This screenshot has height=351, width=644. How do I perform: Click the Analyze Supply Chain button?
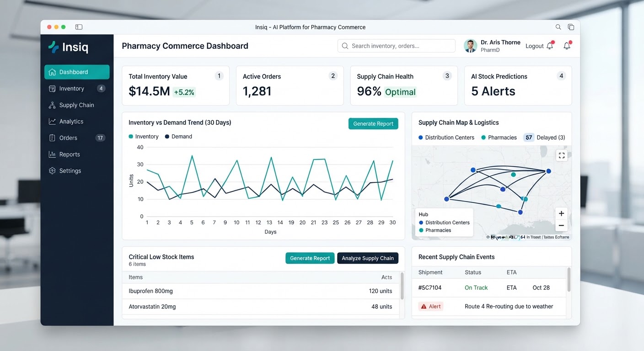point(368,258)
